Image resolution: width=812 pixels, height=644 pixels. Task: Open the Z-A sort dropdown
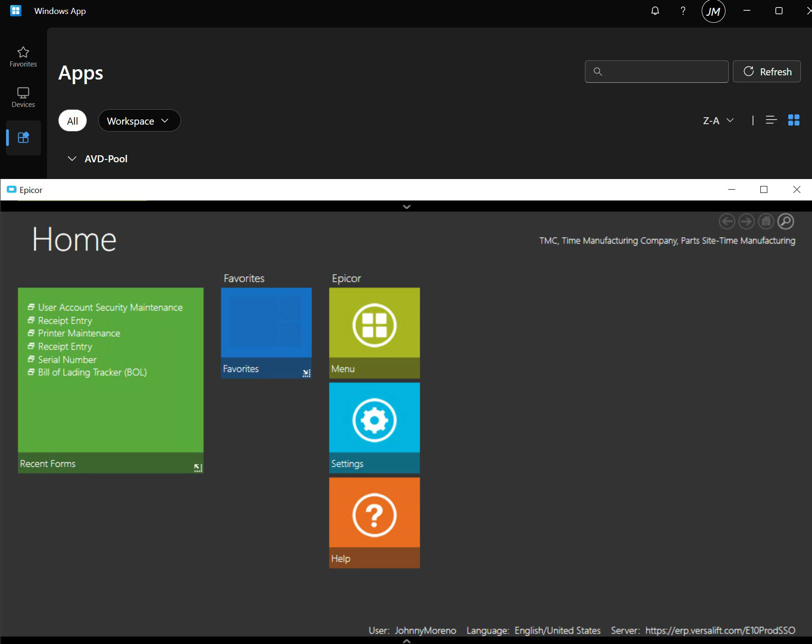(x=718, y=120)
